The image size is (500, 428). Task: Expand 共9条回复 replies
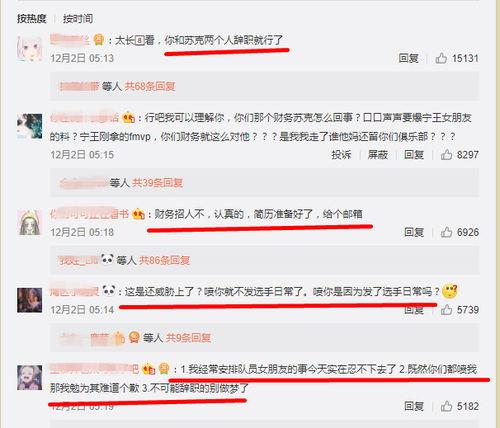pos(188,338)
